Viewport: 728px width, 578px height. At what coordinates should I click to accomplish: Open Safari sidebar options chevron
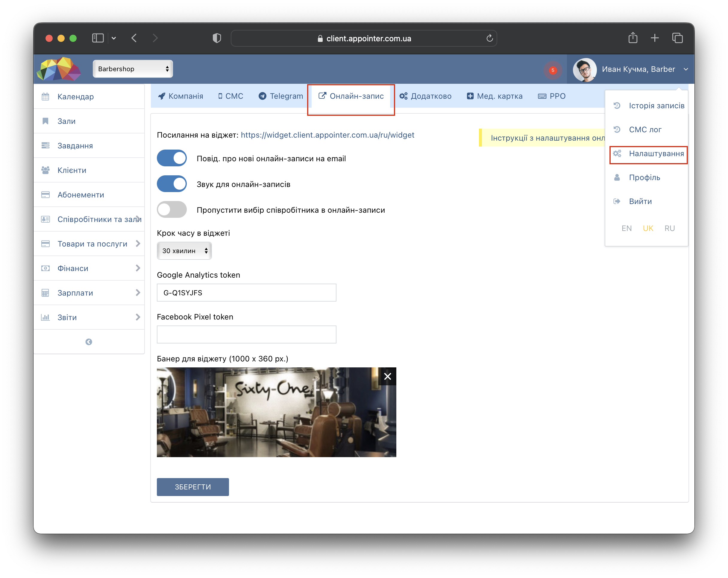click(x=114, y=38)
